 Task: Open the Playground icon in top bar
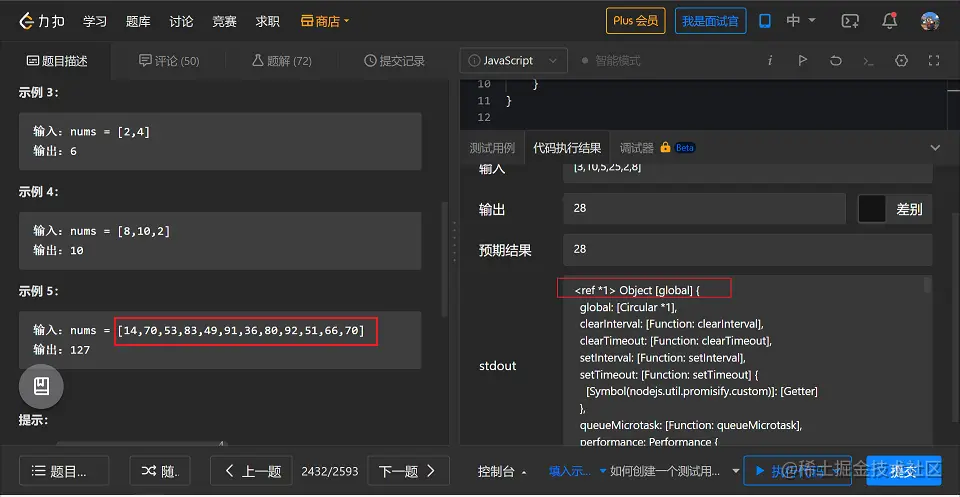tap(850, 21)
